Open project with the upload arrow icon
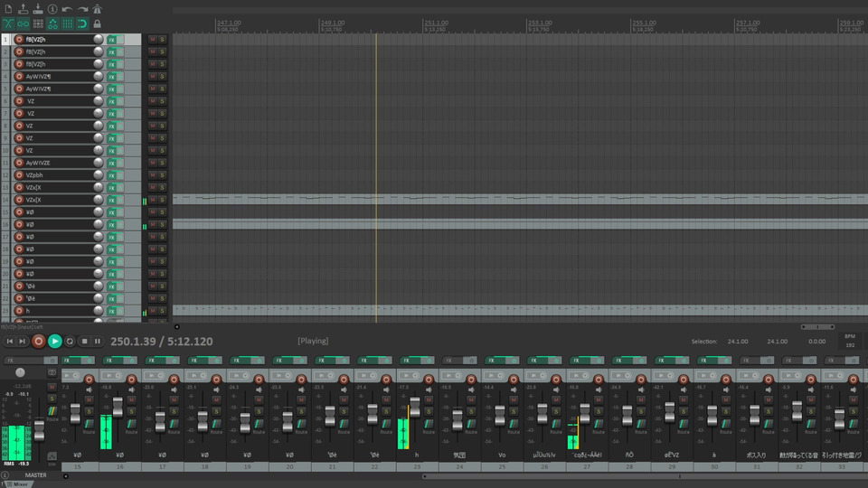Viewport: 868px width, 488px height. [24, 9]
